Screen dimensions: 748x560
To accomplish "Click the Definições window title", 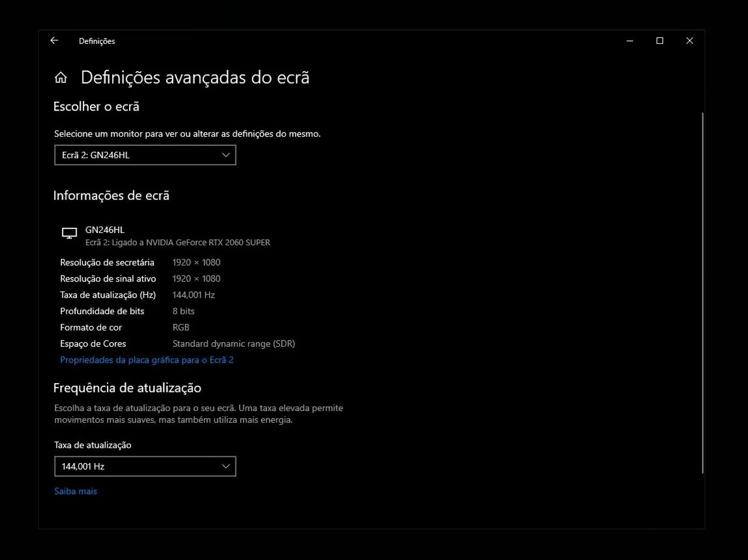I will pyautogui.click(x=96, y=41).
